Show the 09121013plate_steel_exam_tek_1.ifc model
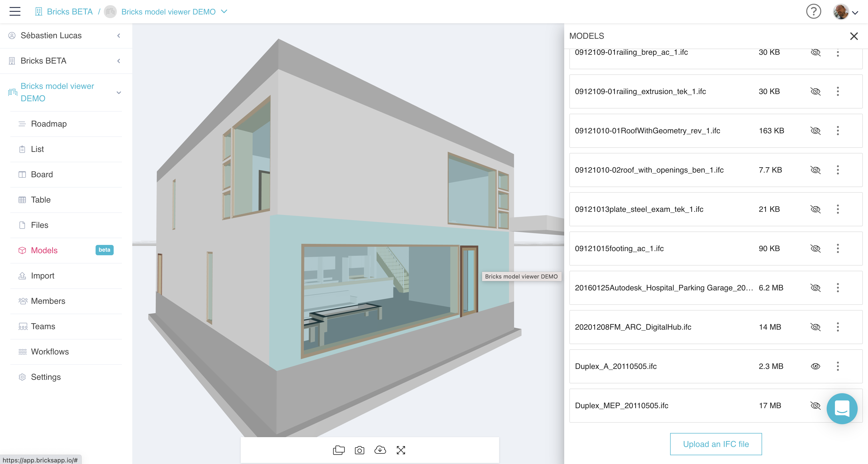868x464 pixels. pyautogui.click(x=816, y=209)
